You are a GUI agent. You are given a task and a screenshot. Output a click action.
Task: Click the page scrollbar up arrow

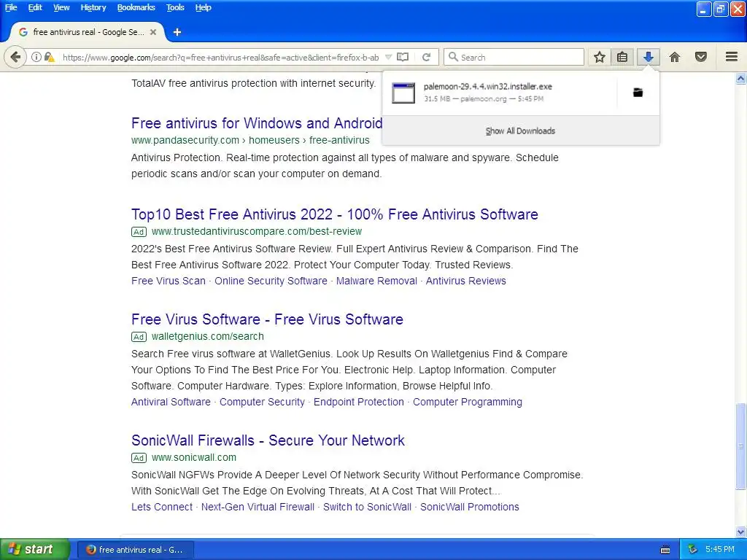coord(741,78)
